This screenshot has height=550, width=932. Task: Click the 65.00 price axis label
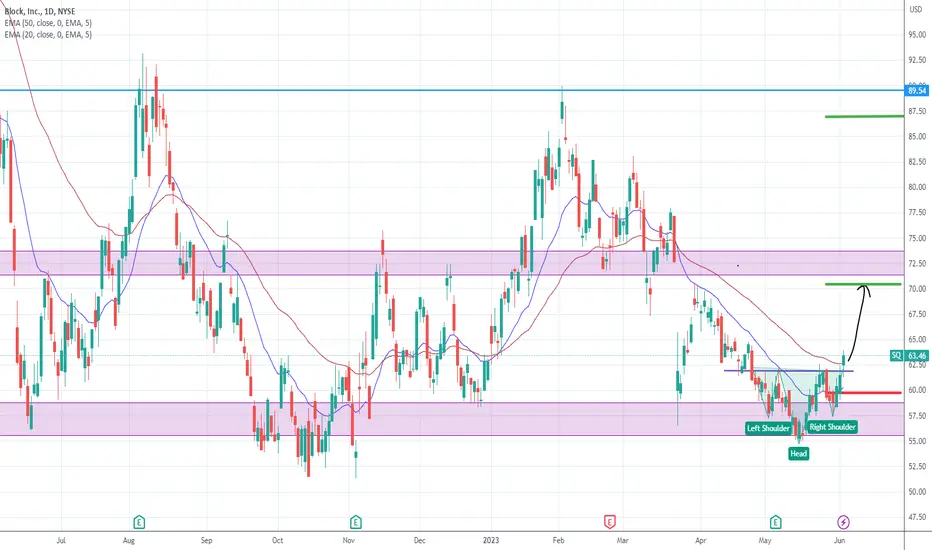[917, 340]
